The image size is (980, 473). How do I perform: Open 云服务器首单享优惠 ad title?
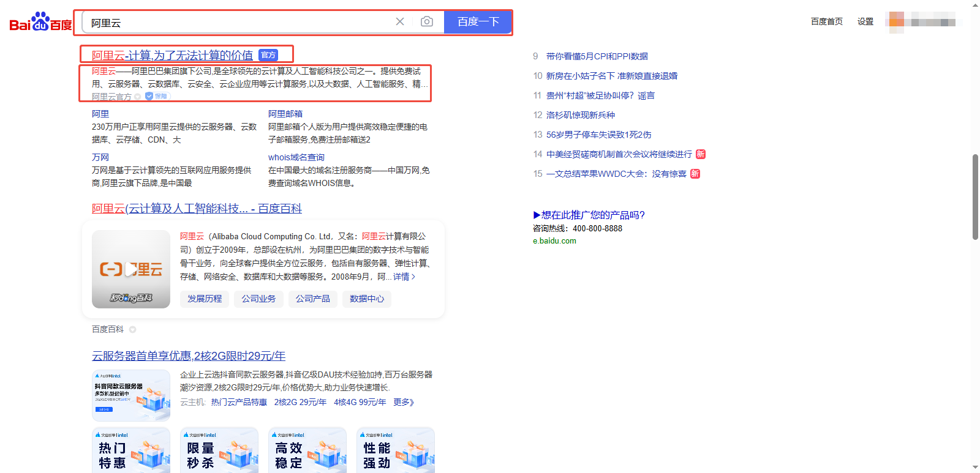(189, 356)
